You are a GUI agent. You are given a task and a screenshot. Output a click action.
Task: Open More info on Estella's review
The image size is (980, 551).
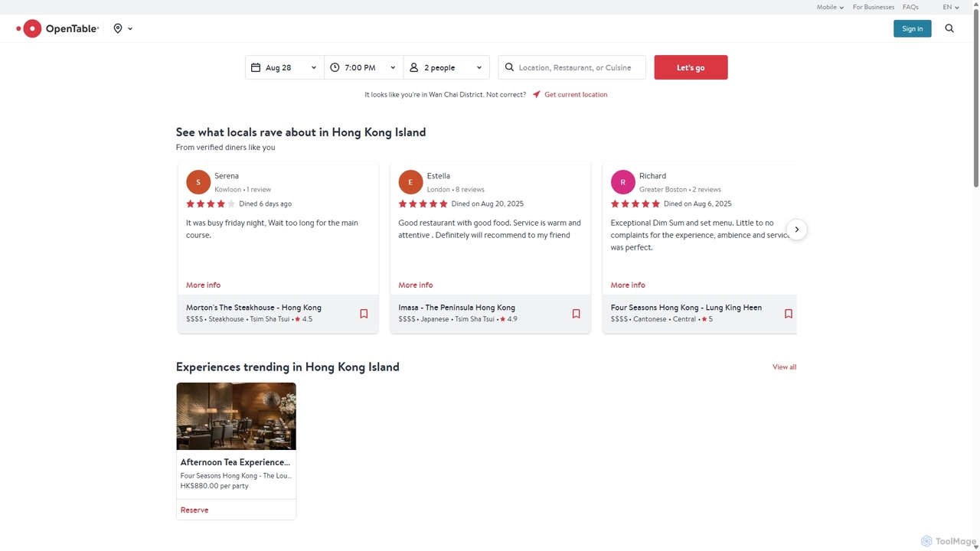[415, 285]
